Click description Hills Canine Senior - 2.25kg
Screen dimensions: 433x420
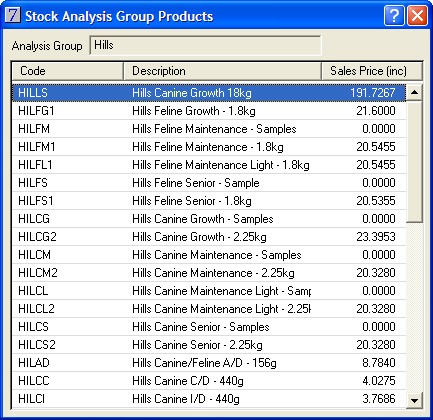[197, 345]
